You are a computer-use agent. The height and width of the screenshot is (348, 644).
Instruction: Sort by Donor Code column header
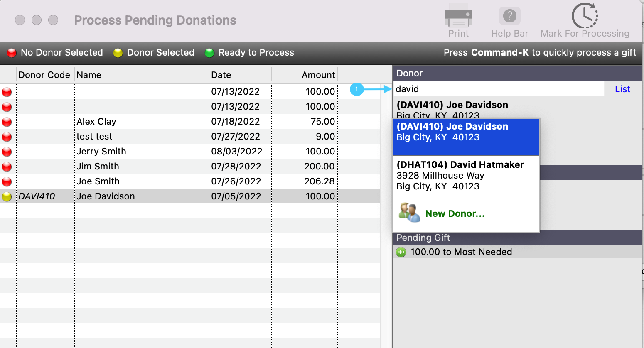44,75
